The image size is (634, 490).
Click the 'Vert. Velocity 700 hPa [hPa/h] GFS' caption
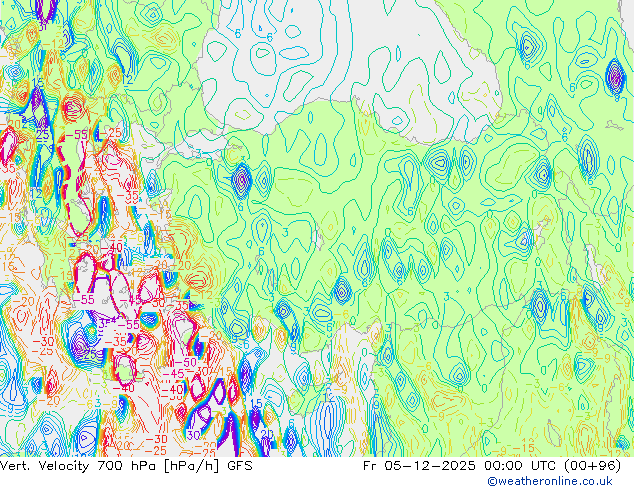click(127, 466)
